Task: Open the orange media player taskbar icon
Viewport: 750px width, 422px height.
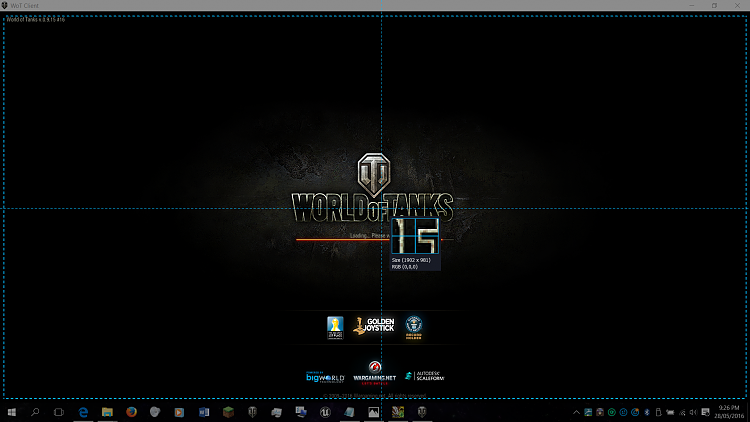Action: [179, 412]
